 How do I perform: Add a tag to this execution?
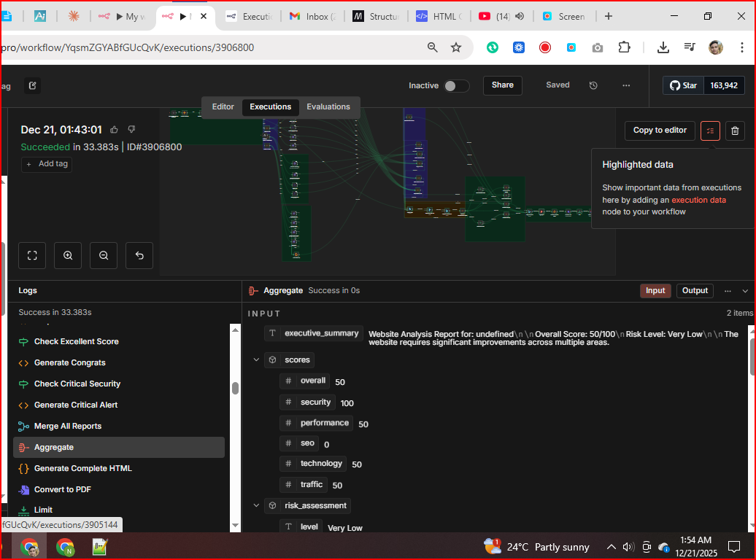(x=46, y=163)
